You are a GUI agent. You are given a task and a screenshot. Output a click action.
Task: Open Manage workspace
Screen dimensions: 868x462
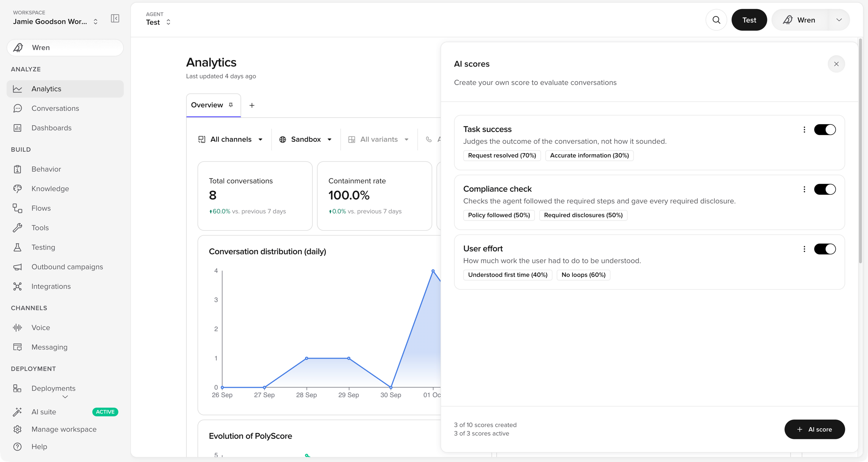coord(65,429)
